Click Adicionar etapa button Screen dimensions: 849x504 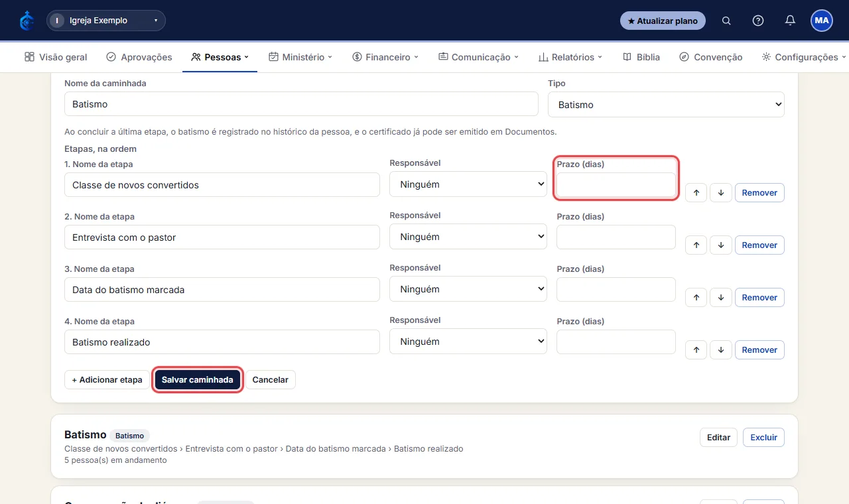(107, 380)
